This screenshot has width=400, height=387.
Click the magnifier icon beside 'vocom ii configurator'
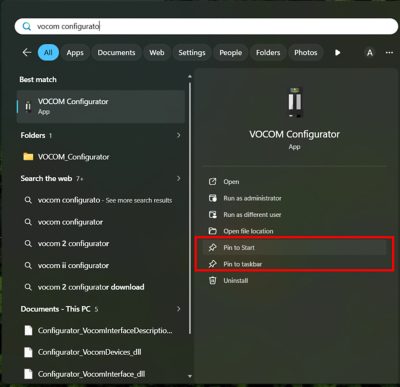[x=28, y=266]
